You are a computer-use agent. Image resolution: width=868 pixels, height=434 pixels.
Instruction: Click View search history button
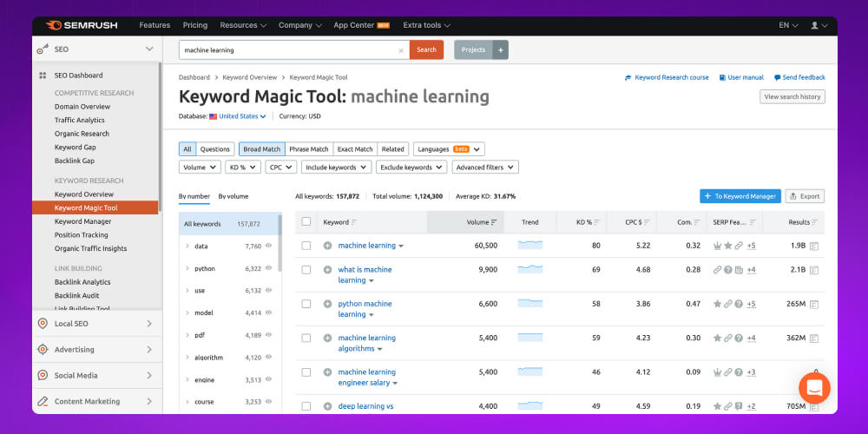792,97
